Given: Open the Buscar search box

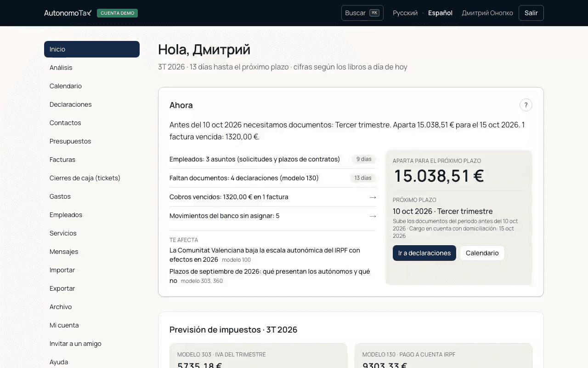Looking at the screenshot, I should click(362, 13).
